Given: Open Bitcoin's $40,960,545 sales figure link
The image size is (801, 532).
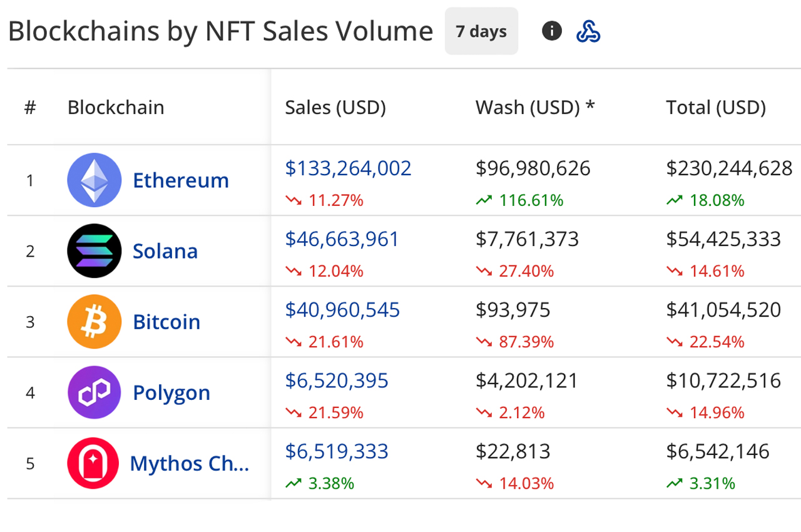Looking at the screenshot, I should (342, 309).
